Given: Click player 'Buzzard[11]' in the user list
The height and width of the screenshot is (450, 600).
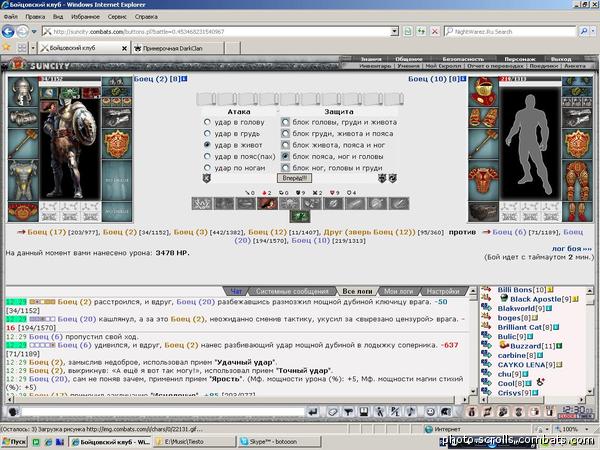Looking at the screenshot, I should [x=532, y=346].
